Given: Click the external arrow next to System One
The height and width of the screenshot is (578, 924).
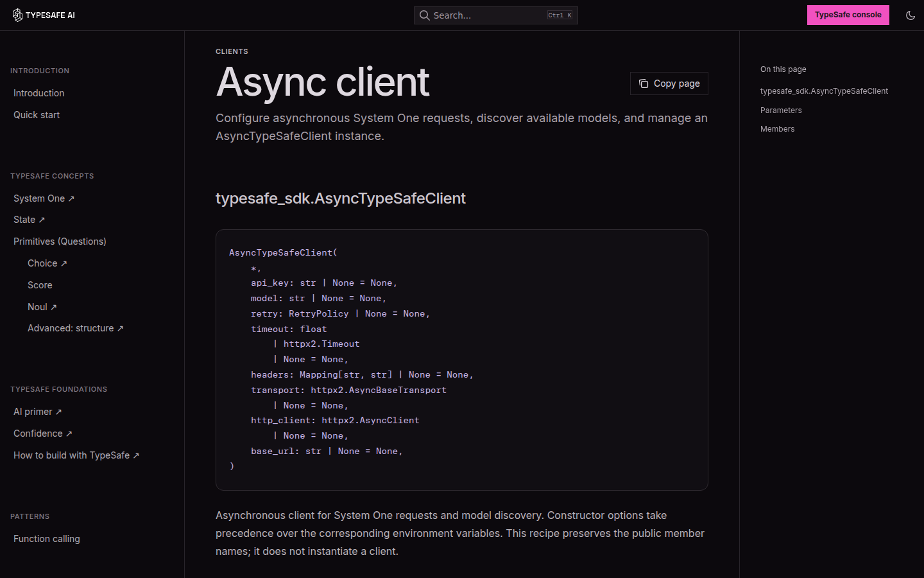Looking at the screenshot, I should click(71, 199).
